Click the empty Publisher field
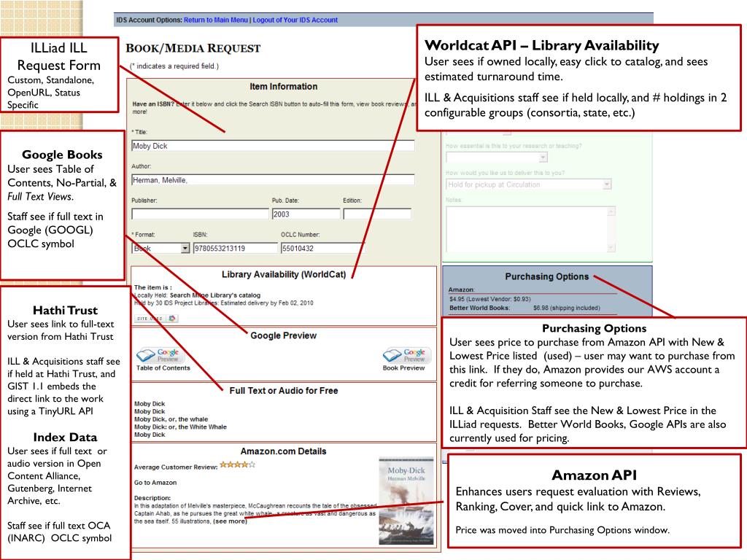This screenshot has width=747, height=560. coord(200,214)
